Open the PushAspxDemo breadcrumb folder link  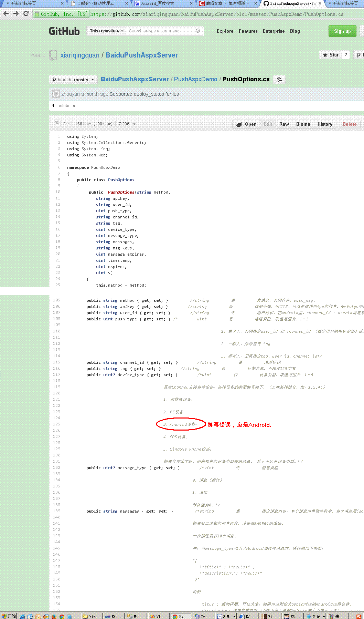pos(195,79)
